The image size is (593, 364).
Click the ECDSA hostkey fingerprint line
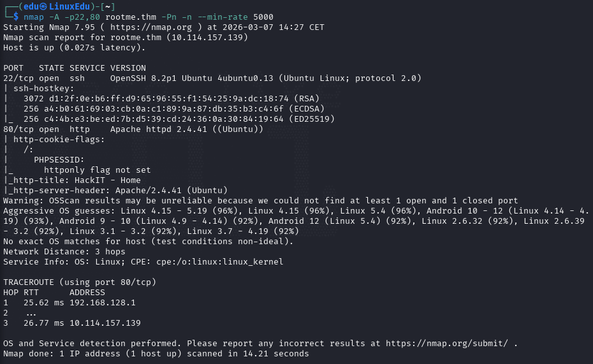click(174, 109)
